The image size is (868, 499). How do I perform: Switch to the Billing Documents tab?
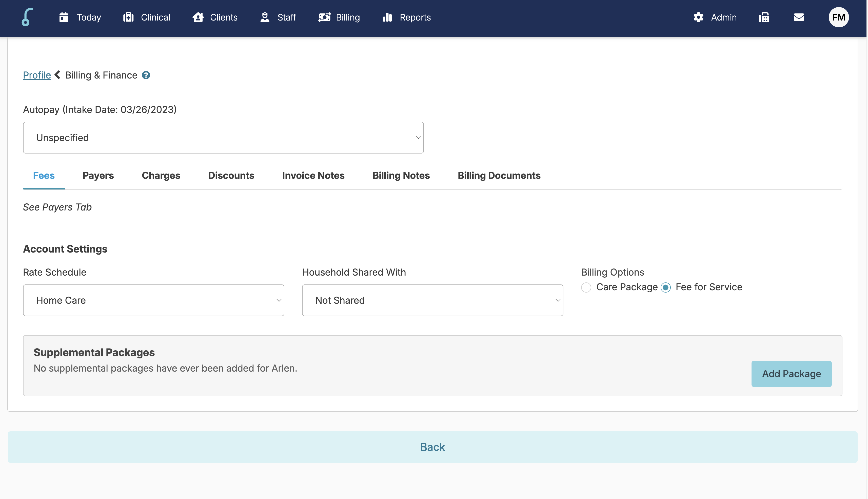tap(499, 176)
